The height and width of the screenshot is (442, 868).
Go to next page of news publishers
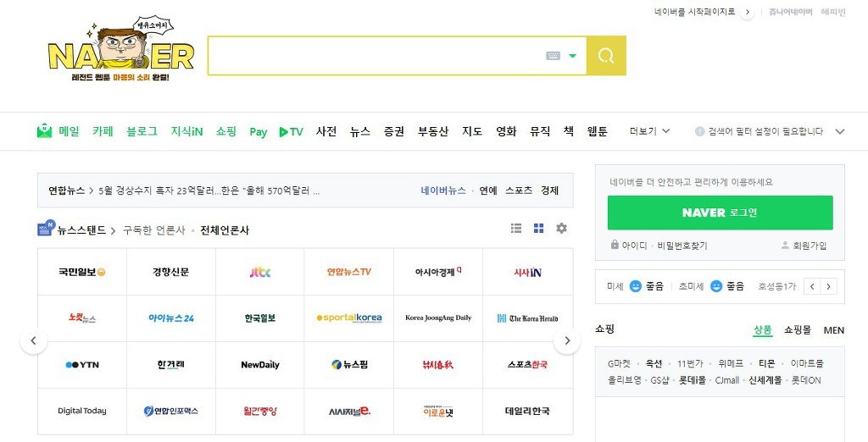[566, 341]
